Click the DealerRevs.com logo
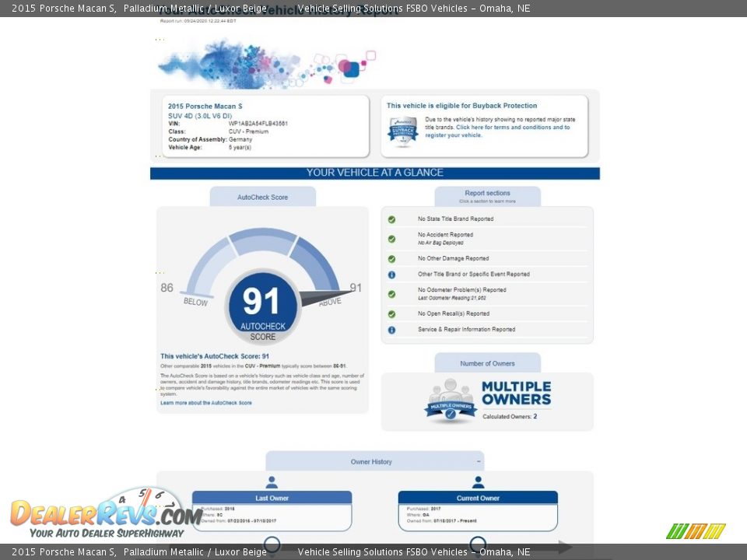The height and width of the screenshot is (560, 747). [x=105, y=513]
